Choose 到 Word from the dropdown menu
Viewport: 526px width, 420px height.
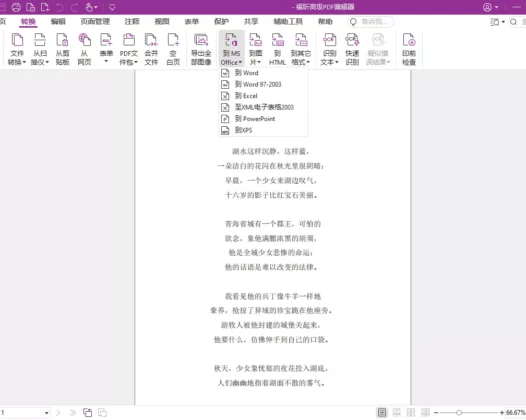point(264,73)
